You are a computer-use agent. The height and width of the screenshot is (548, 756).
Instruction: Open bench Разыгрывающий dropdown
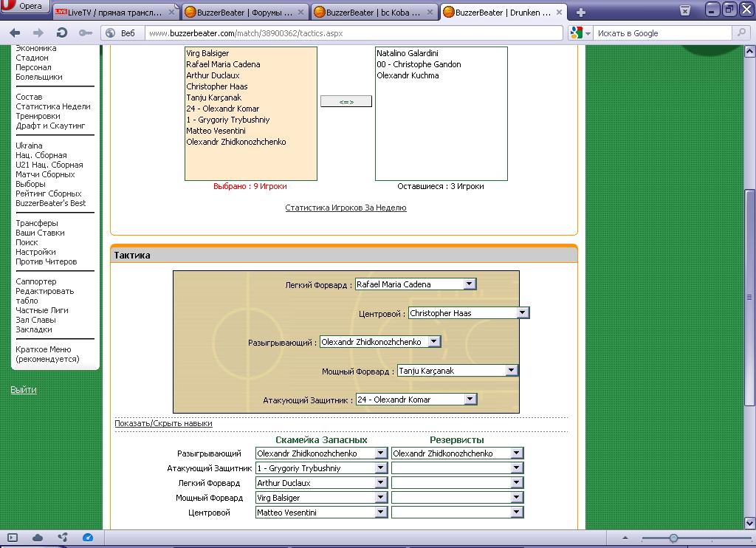[x=322, y=453]
